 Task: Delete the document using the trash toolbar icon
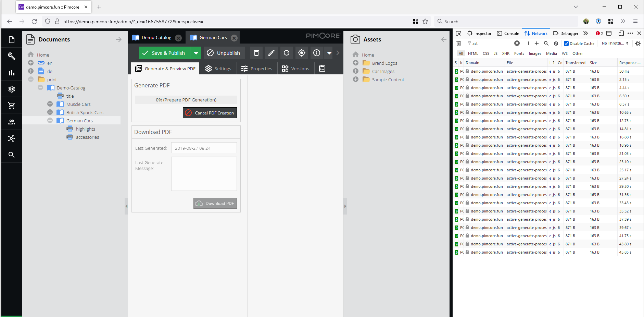coord(256,53)
